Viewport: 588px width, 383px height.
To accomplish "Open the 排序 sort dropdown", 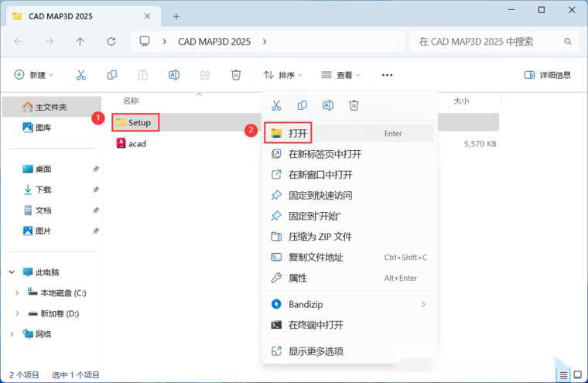I will [x=283, y=75].
